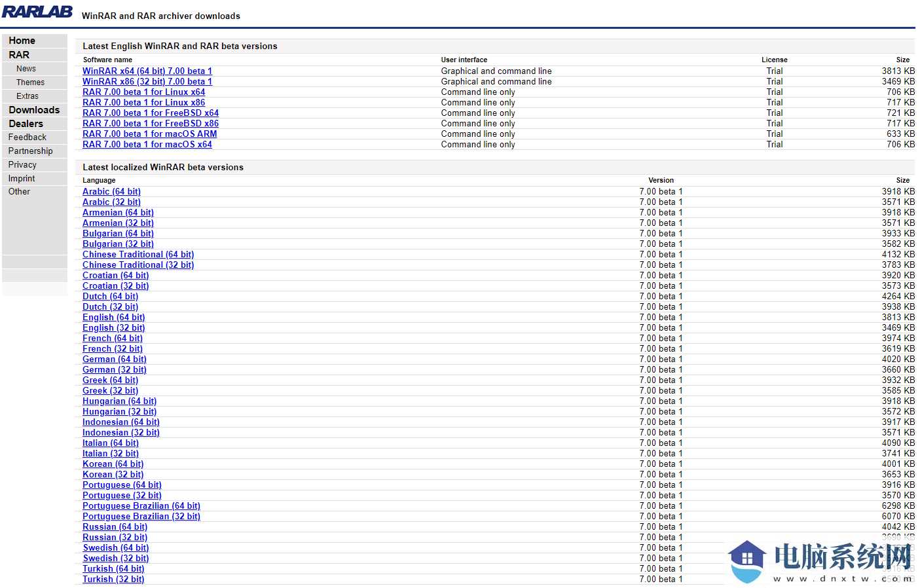The height and width of the screenshot is (588, 920).
Task: Open the Arabic (64 bit) download
Action: [x=111, y=192]
